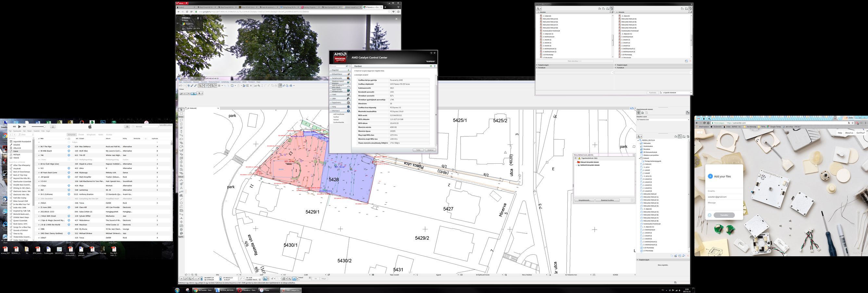
Task: Go to previous track in iTunes
Action: point(14,127)
